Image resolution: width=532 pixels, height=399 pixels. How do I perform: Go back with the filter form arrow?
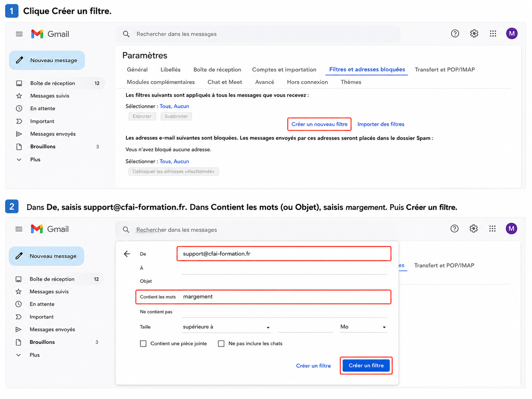coord(127,254)
